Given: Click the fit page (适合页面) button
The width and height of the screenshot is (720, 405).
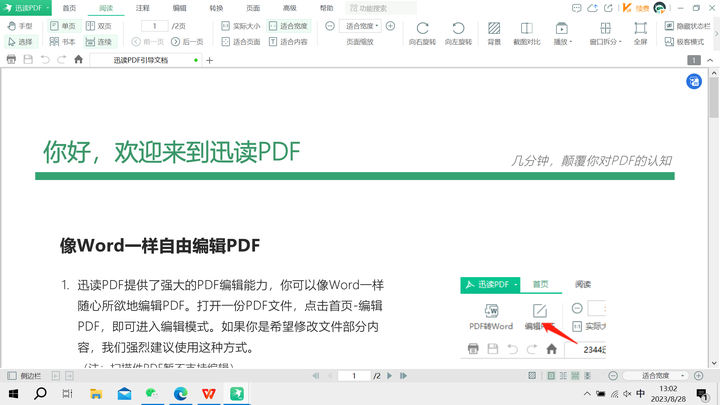Looking at the screenshot, I should pyautogui.click(x=240, y=42).
